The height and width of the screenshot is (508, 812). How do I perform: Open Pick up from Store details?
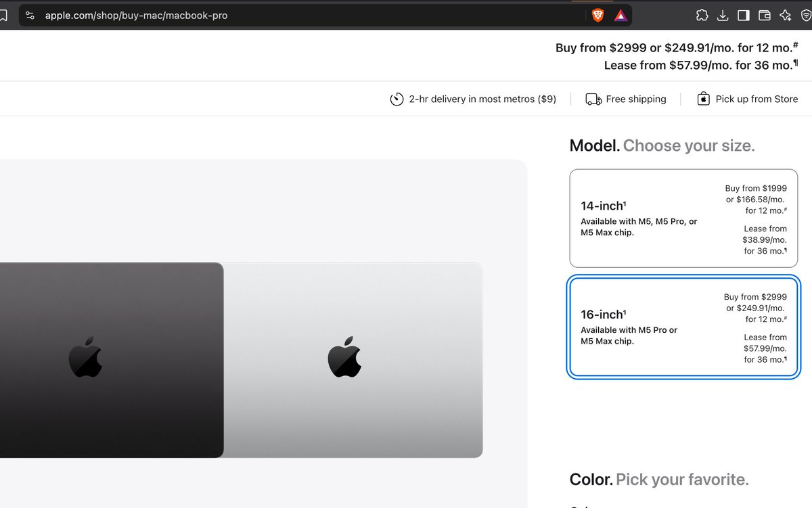coord(757,99)
